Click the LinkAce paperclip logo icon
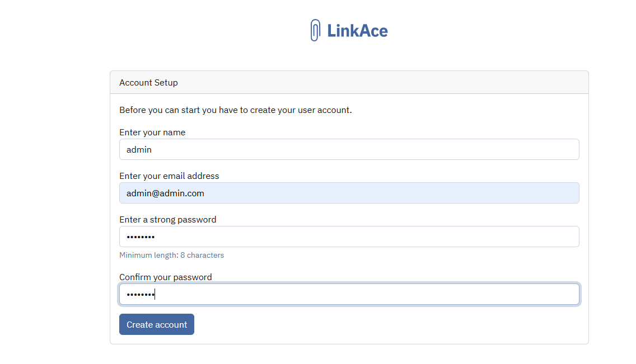The height and width of the screenshot is (364, 636). click(x=315, y=30)
